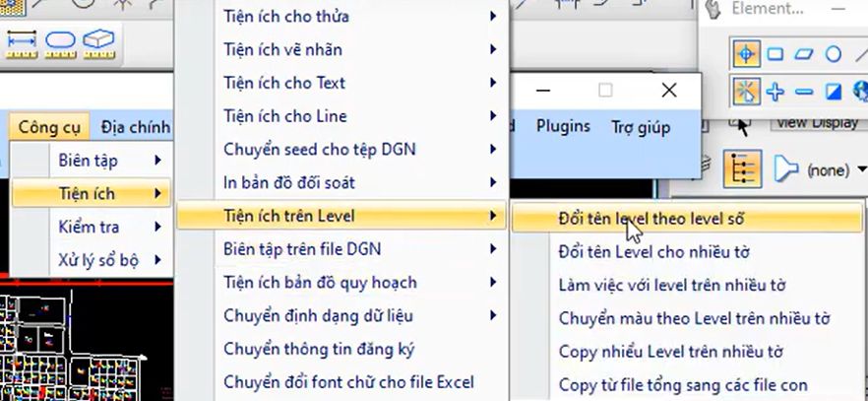Activate Subtract selection mode minus icon
The height and width of the screenshot is (401, 868).
coord(804,92)
